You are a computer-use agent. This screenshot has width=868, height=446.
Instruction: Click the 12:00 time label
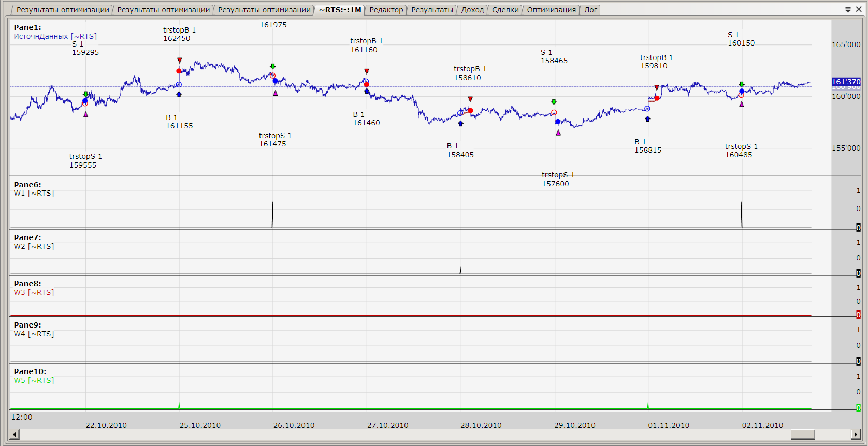point(22,417)
